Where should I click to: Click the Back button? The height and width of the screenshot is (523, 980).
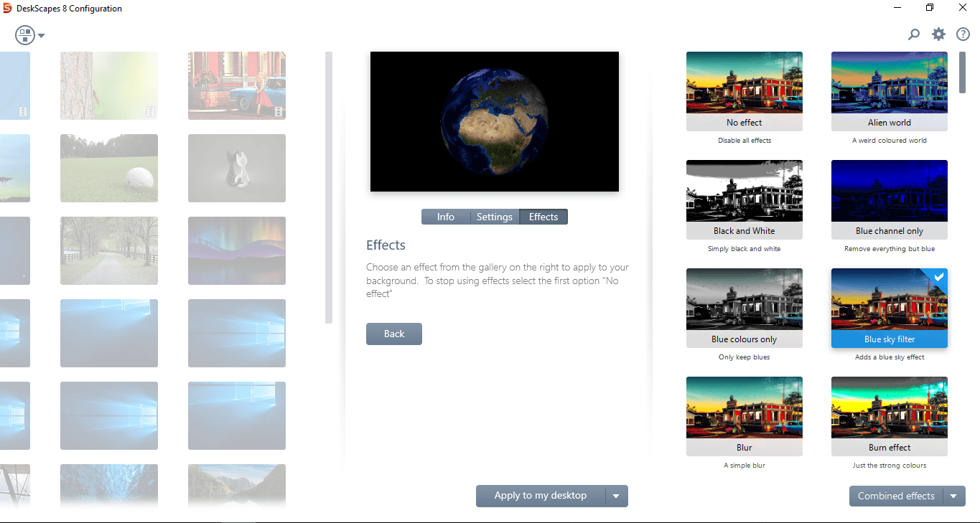(x=394, y=334)
